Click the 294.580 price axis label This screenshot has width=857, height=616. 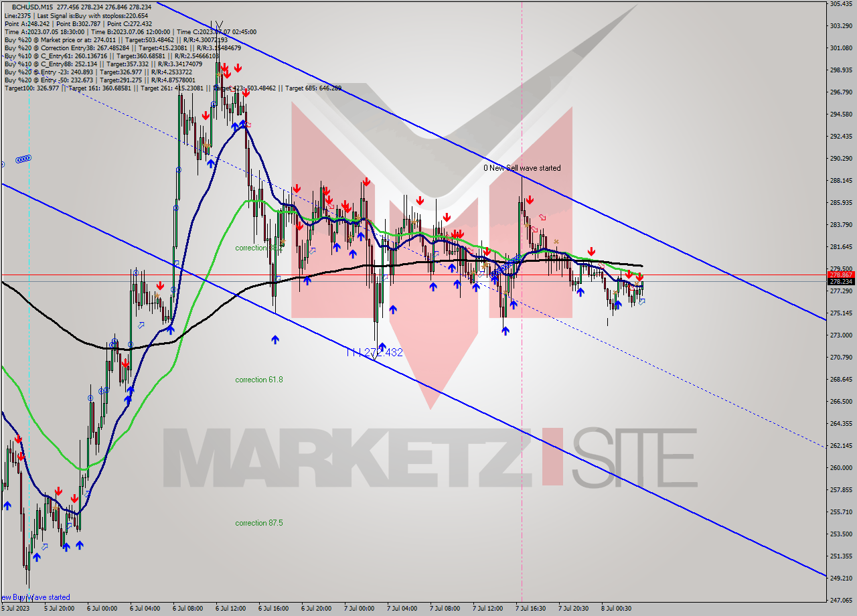point(841,114)
